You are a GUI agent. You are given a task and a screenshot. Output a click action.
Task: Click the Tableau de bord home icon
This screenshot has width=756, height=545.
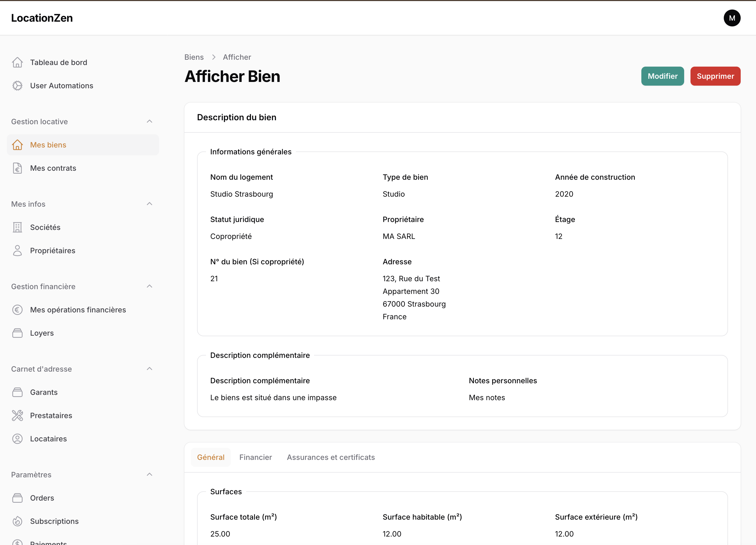(17, 62)
